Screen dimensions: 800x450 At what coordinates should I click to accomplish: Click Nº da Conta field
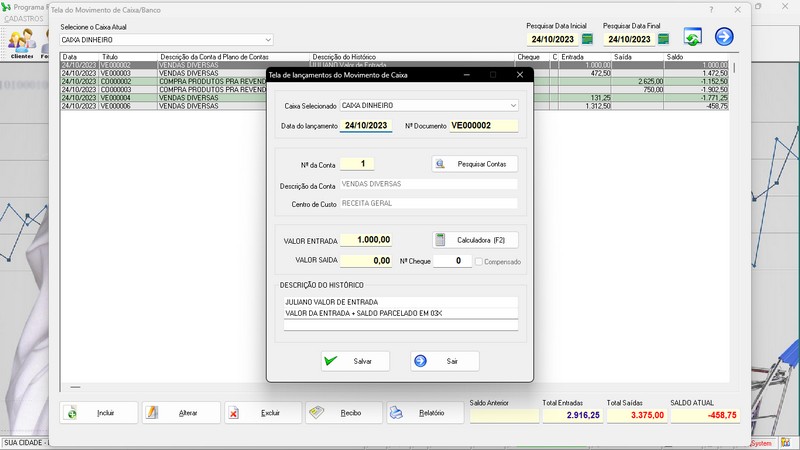point(357,164)
